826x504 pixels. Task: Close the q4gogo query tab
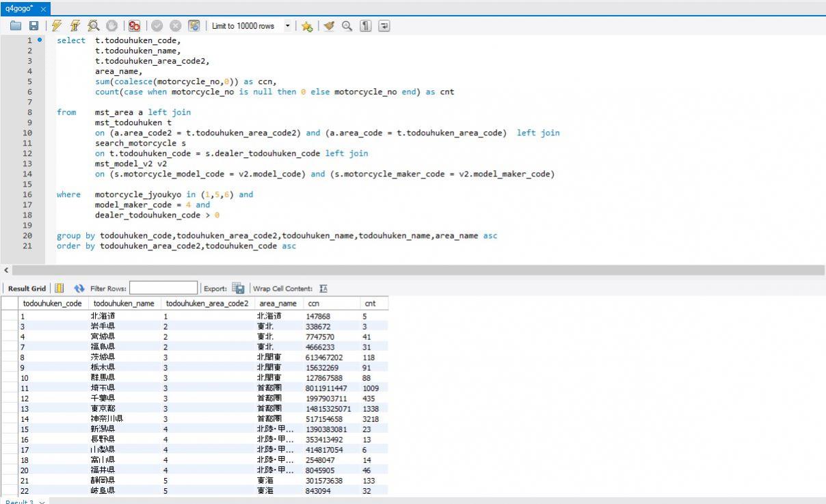pos(43,9)
